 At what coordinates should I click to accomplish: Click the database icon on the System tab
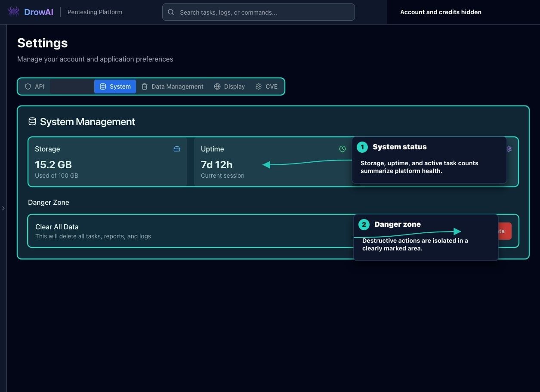coord(103,86)
